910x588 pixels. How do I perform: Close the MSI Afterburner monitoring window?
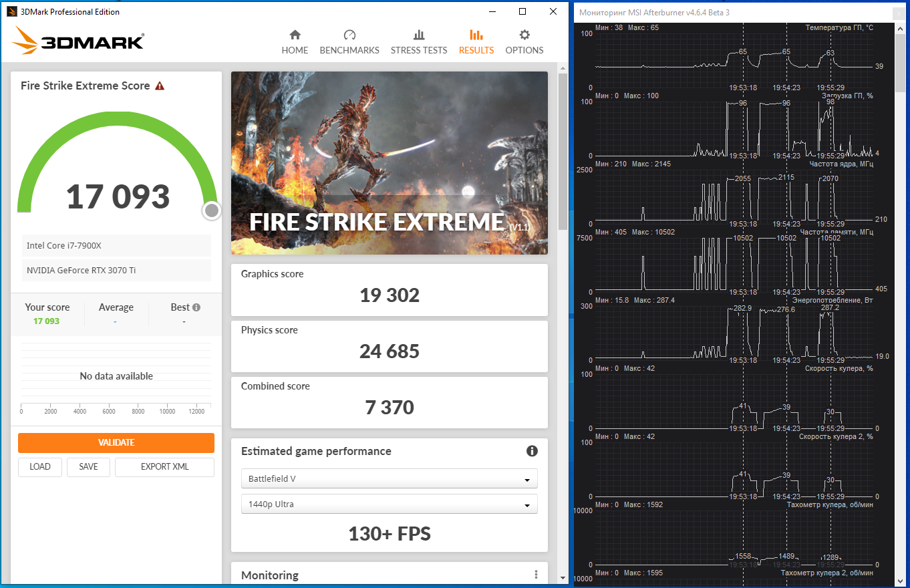[900, 13]
